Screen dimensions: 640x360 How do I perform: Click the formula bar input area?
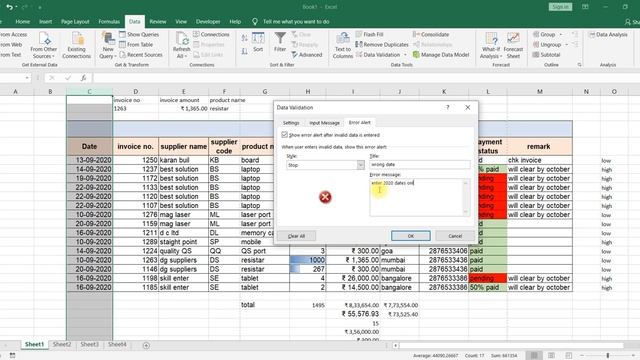tap(365, 78)
